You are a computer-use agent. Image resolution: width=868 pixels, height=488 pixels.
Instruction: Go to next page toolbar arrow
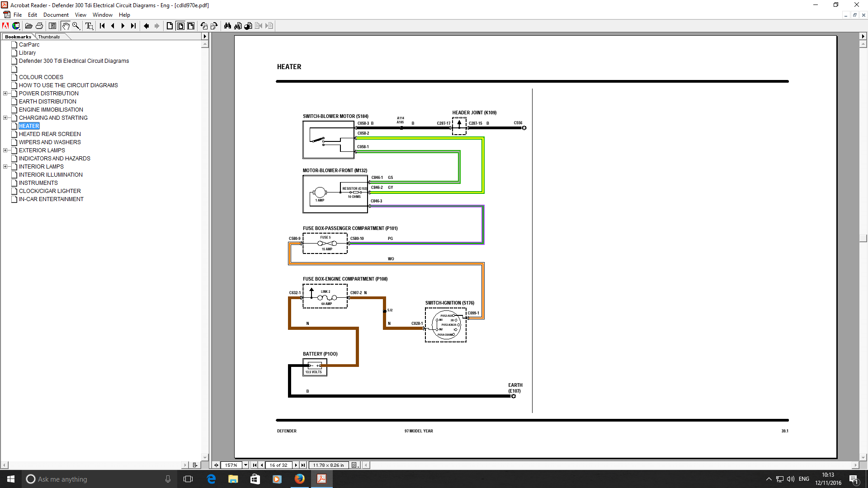(x=123, y=26)
